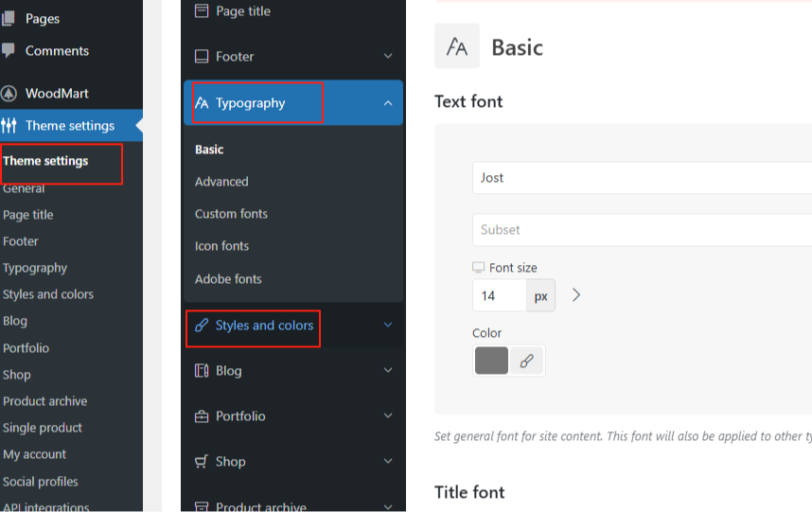
Task: Open the Jost text font dropdown
Action: tap(643, 178)
